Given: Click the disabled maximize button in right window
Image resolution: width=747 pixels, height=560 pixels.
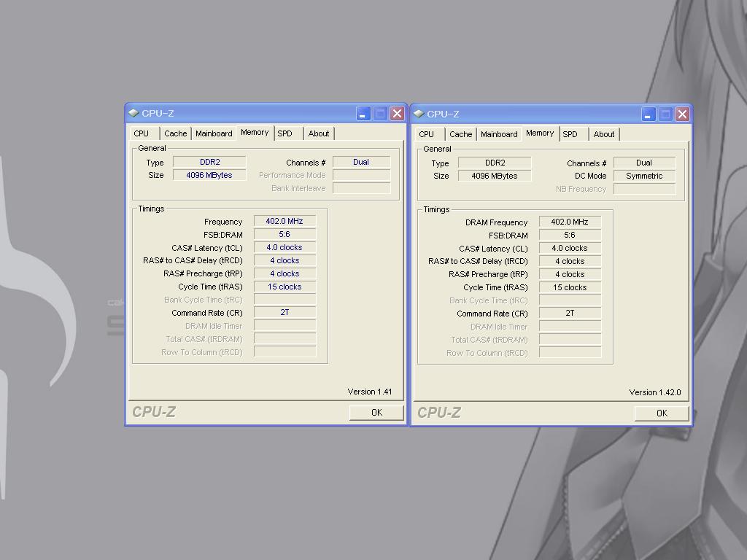Looking at the screenshot, I should coord(665,114).
